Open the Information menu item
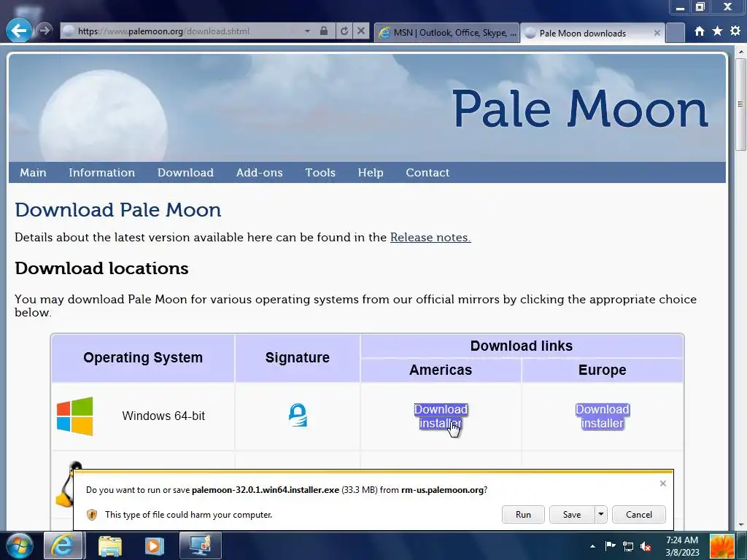The width and height of the screenshot is (747, 560). (x=101, y=172)
